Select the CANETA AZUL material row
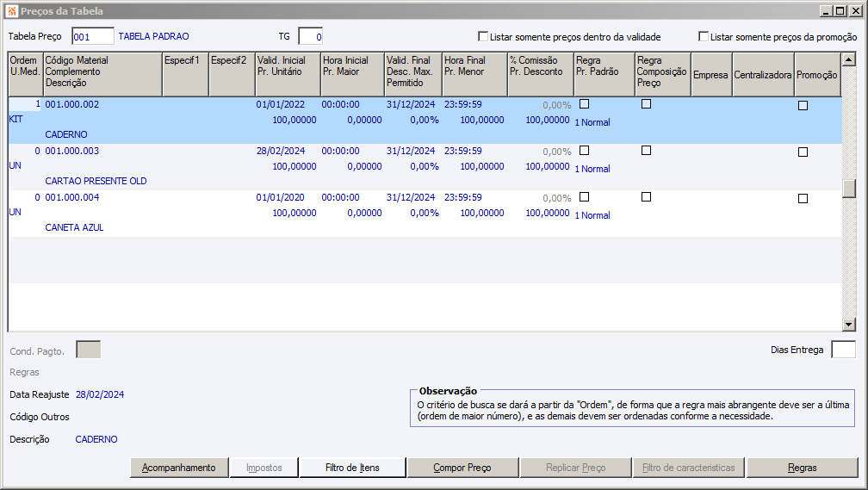Screen dimensions: 868x490 [x=77, y=228]
